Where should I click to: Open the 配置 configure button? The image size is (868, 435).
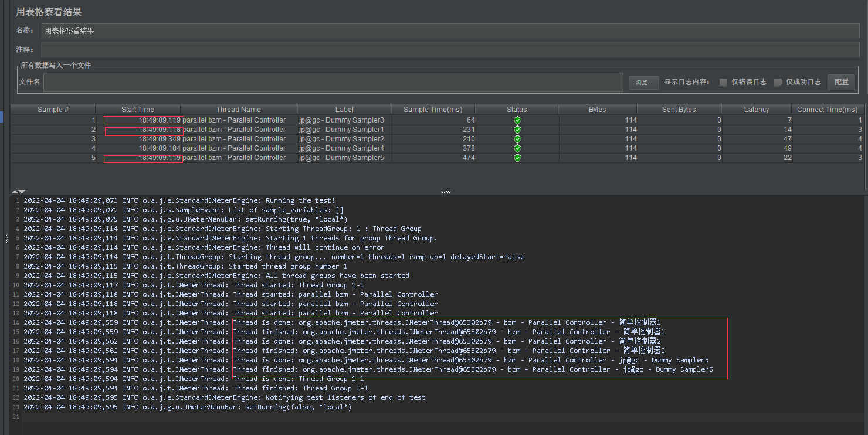pos(842,82)
